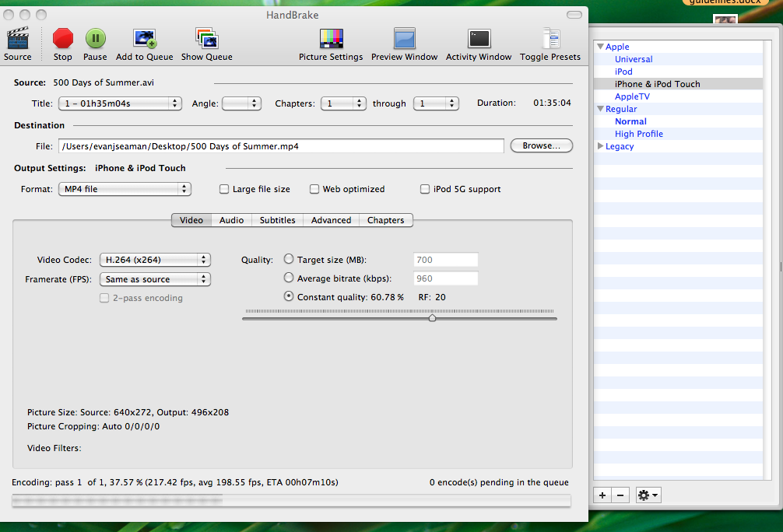Select Constant quality radio button

289,296
